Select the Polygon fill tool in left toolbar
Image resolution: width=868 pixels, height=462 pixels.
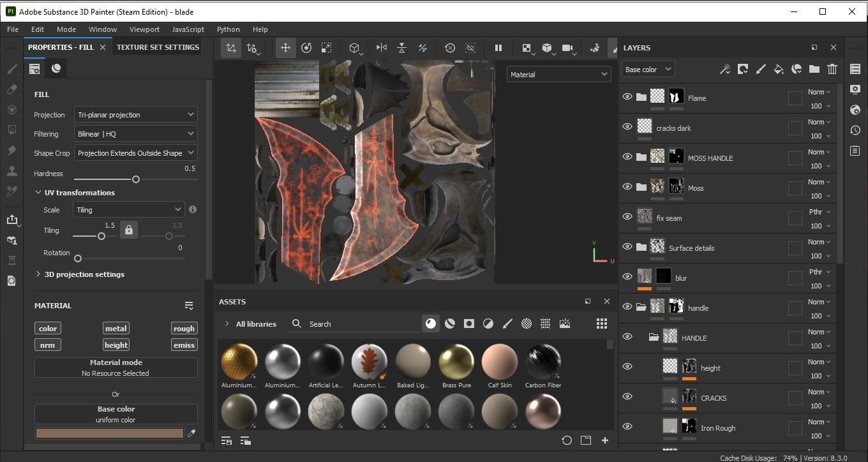click(x=11, y=130)
